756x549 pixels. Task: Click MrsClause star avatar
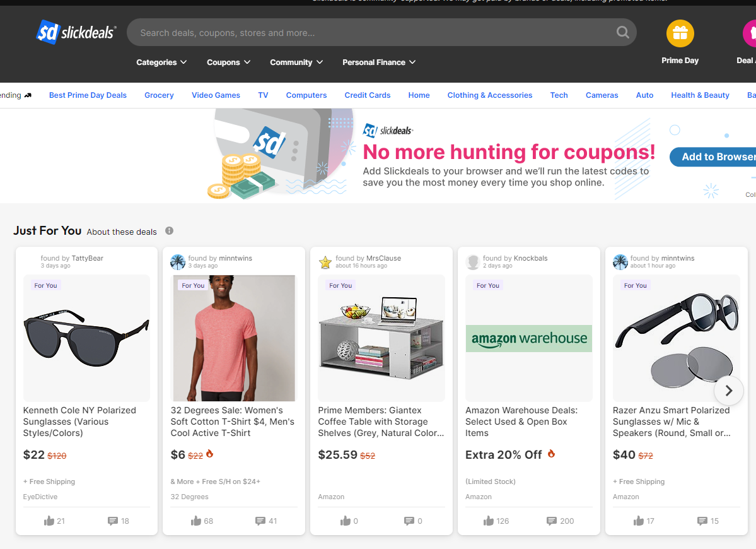325,262
